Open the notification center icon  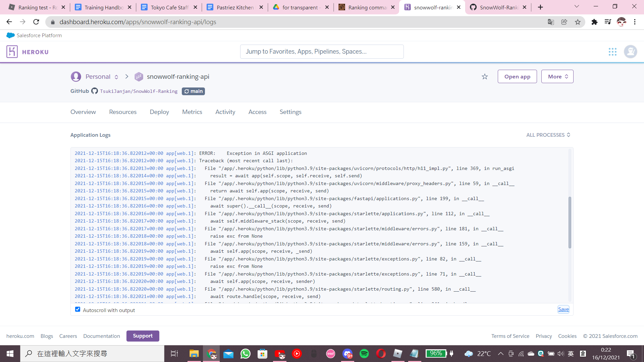pyautogui.click(x=631, y=354)
